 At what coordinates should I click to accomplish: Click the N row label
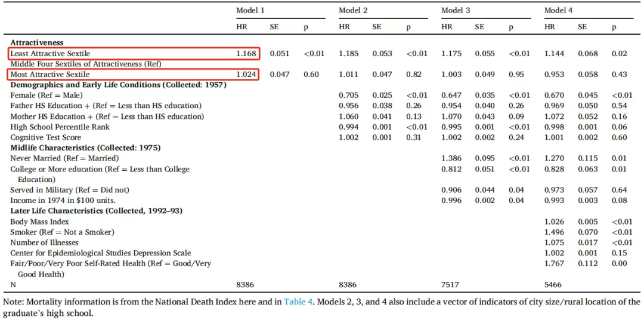point(13,284)
